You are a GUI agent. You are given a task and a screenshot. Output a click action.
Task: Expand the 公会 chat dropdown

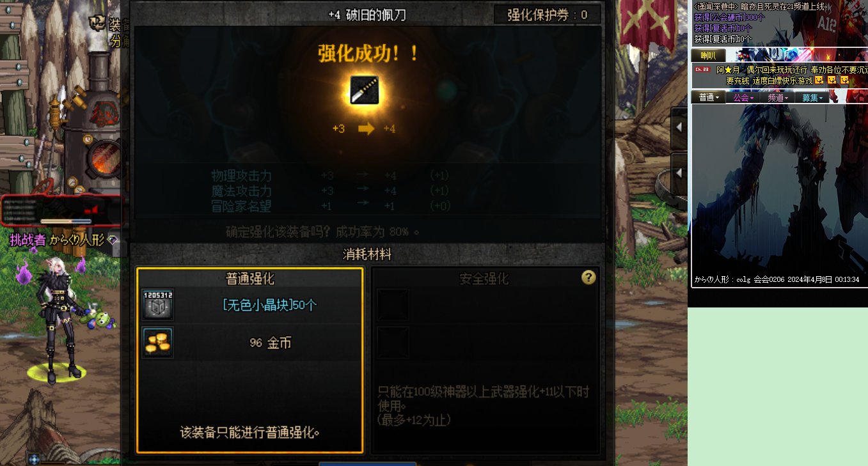coord(743,98)
